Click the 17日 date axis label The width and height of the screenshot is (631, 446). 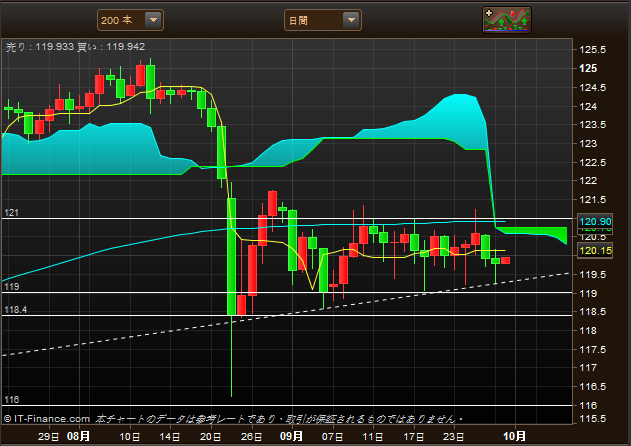pyautogui.click(x=414, y=436)
